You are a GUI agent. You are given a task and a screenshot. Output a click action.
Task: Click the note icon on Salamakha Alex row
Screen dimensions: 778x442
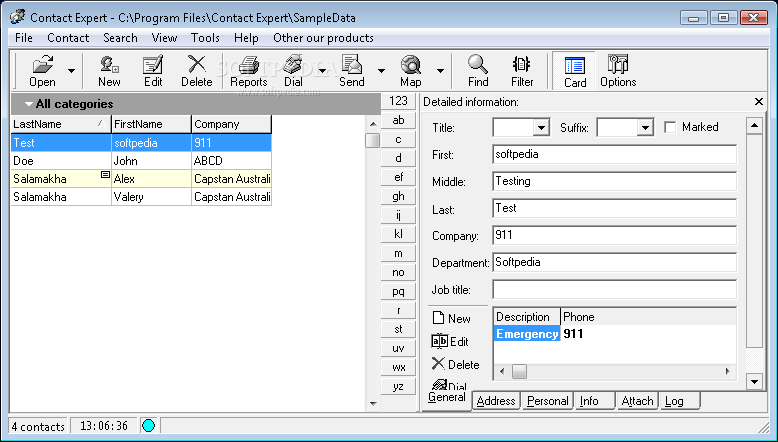coord(105,175)
